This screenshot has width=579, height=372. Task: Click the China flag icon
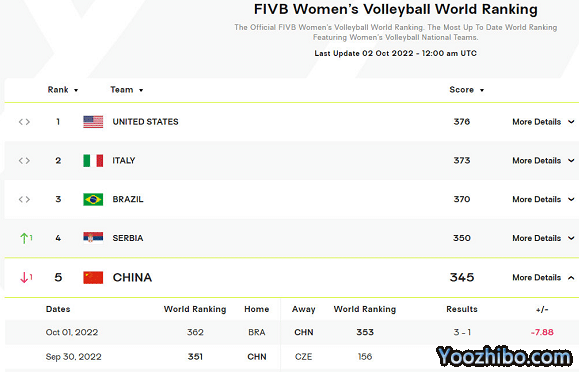[x=93, y=277]
